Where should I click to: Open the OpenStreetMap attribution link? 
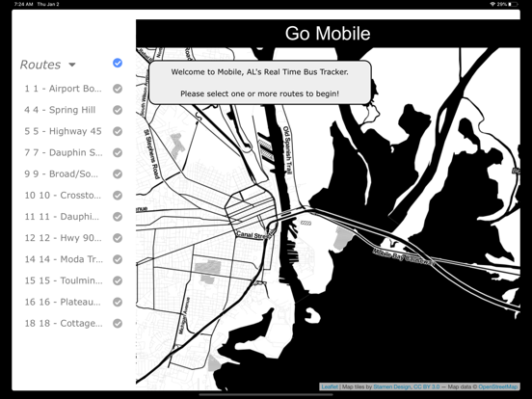click(x=498, y=386)
